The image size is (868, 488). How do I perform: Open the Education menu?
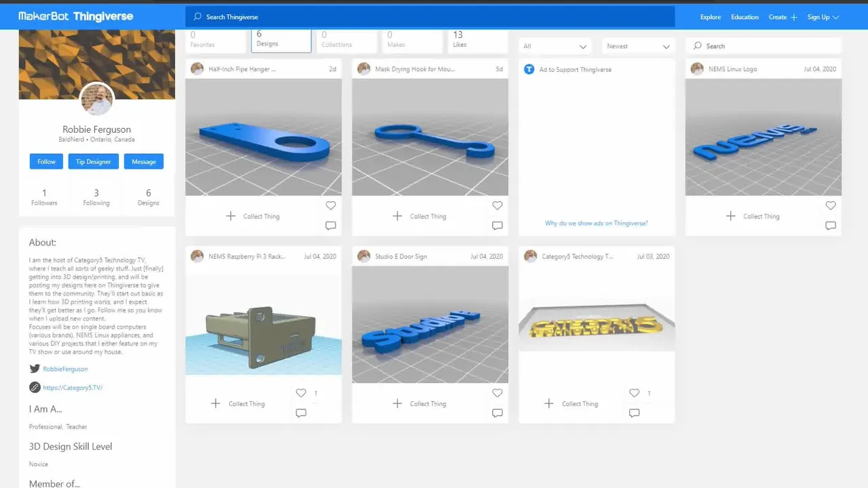pos(745,17)
